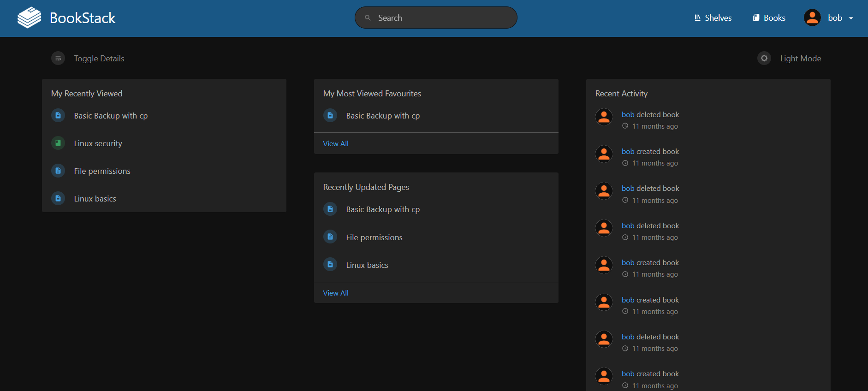Toggle Details view on the homepage
Viewport: 868px width, 391px height.
[x=99, y=59]
